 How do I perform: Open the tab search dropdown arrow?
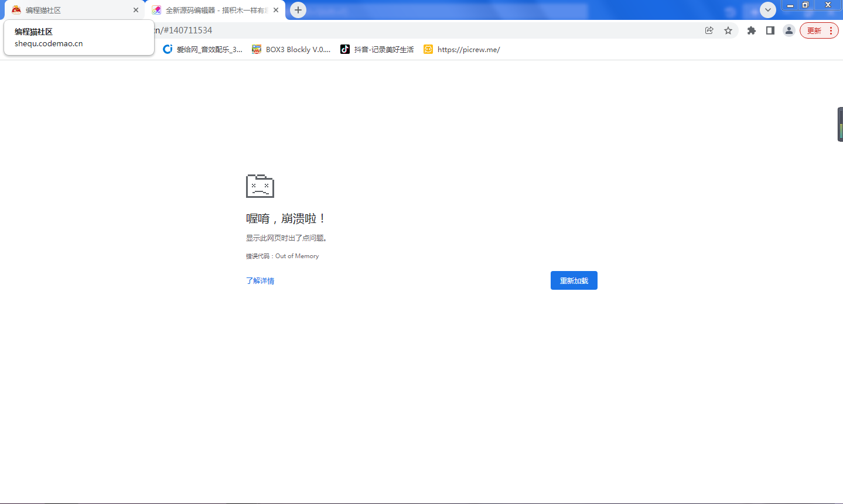coord(768,9)
